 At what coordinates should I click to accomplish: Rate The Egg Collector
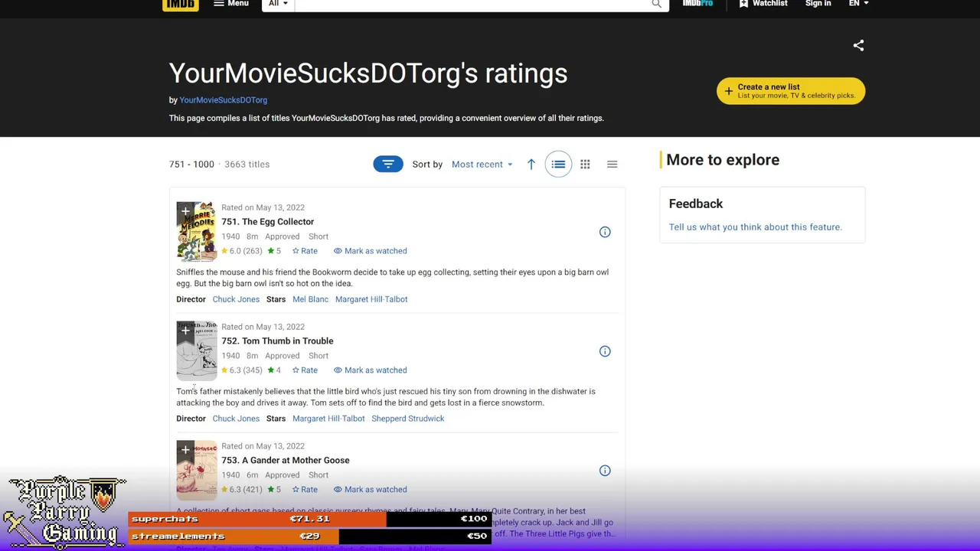(x=305, y=251)
